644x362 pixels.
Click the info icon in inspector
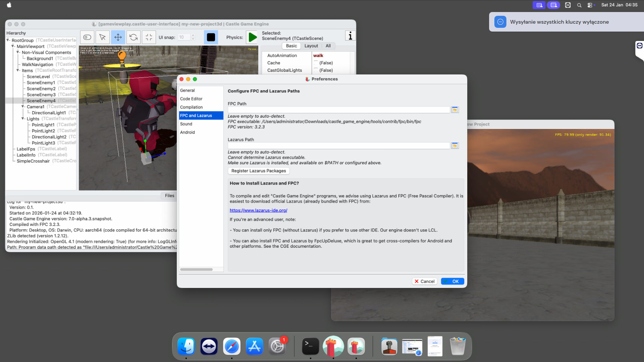pos(350,36)
